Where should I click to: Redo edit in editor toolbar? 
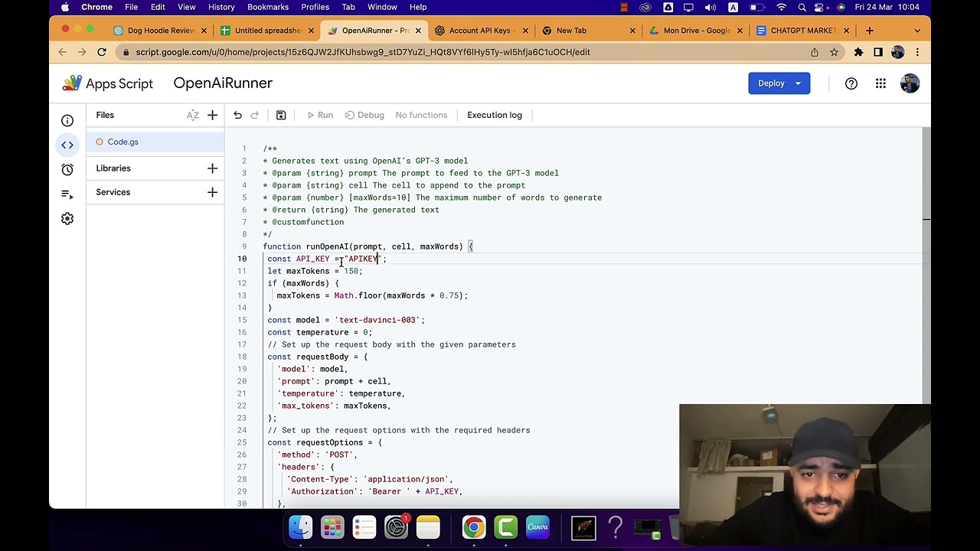255,115
